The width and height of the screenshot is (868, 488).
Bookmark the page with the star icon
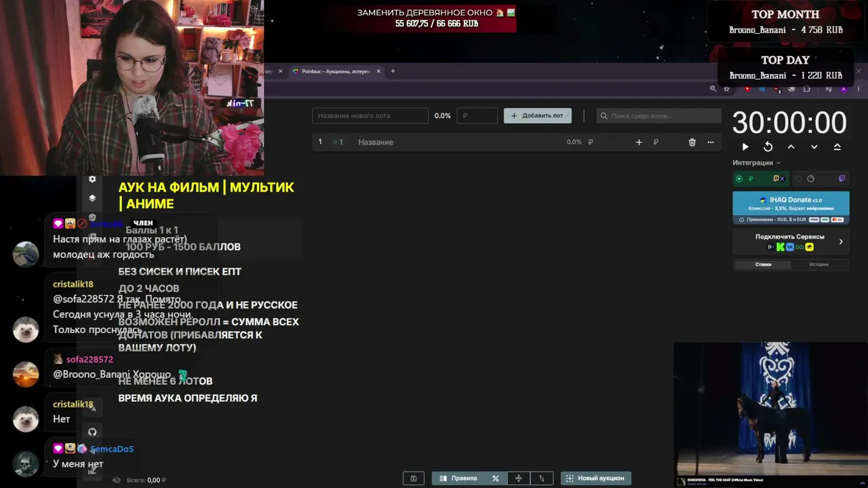pyautogui.click(x=727, y=89)
